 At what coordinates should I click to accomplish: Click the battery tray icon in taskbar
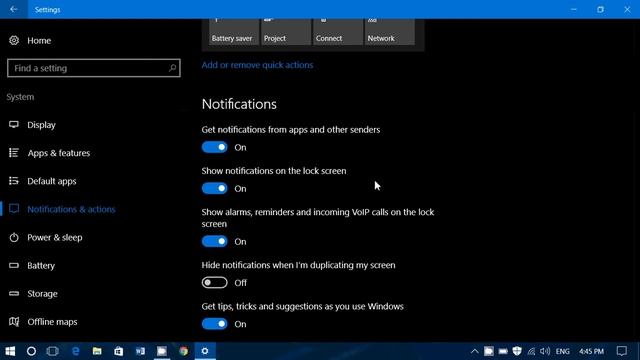pos(503,351)
